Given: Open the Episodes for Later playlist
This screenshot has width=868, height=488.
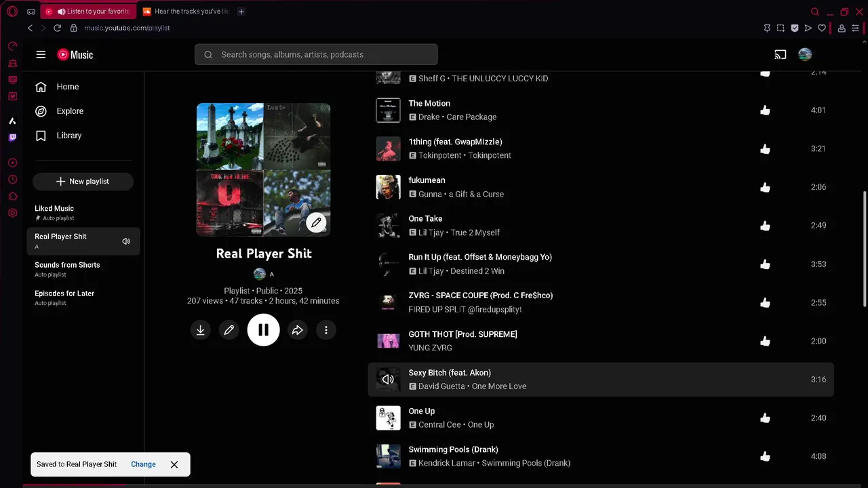Looking at the screenshot, I should [84, 298].
